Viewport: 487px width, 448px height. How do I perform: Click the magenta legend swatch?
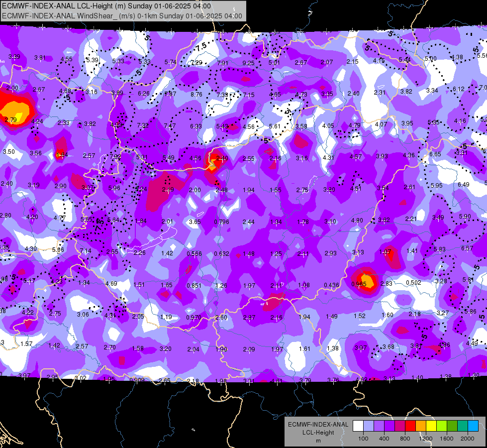coord(400,426)
